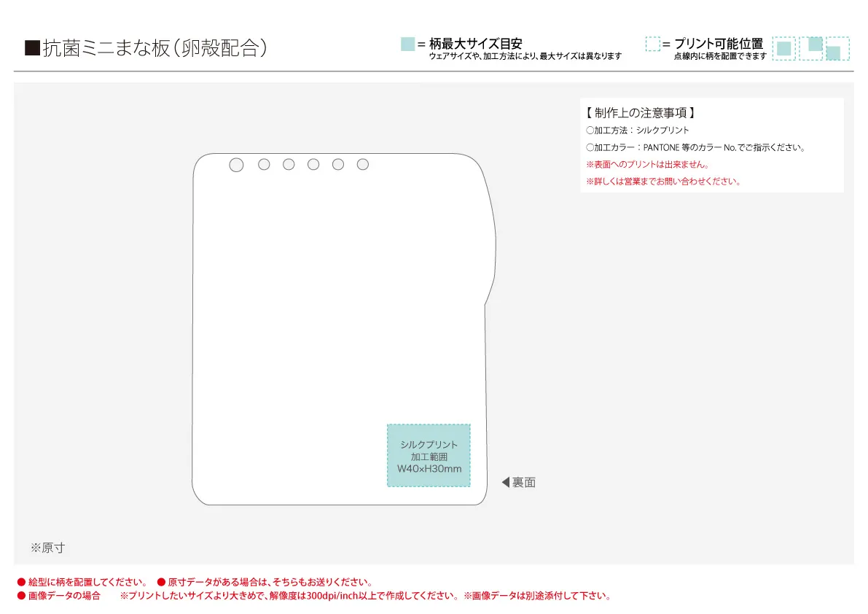868x614 pixels.
Task: Click the rightmost small hole on the board
Action: click(363, 164)
